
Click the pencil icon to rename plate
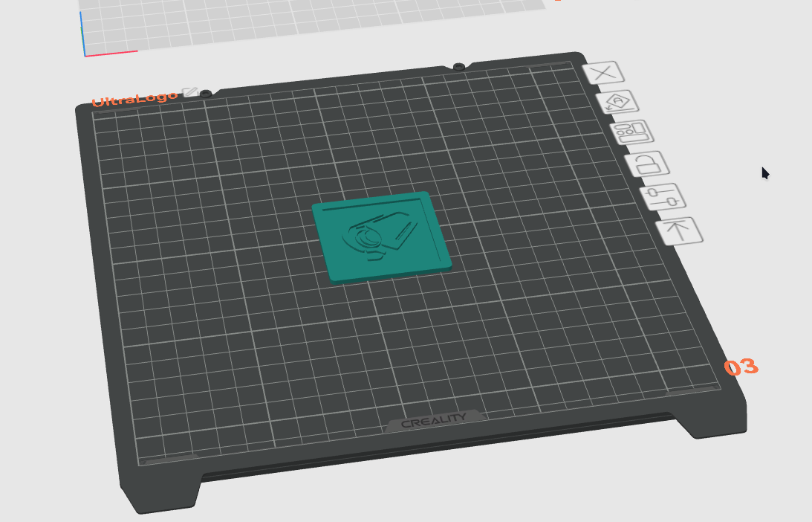click(x=191, y=91)
